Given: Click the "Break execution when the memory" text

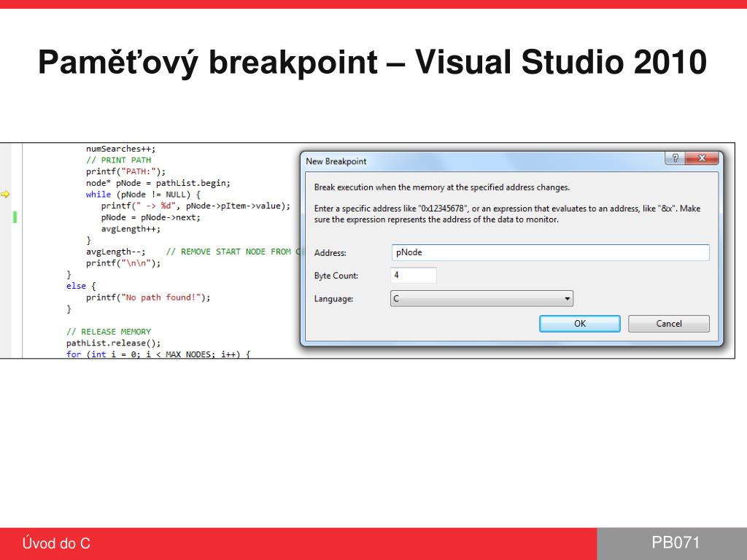Looking at the screenshot, I should pos(441,187).
